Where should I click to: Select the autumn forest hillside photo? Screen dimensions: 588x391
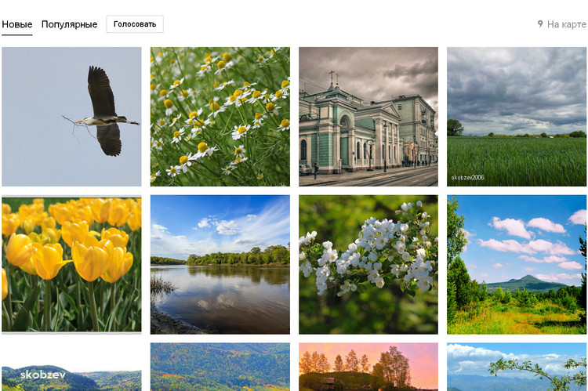click(x=220, y=367)
